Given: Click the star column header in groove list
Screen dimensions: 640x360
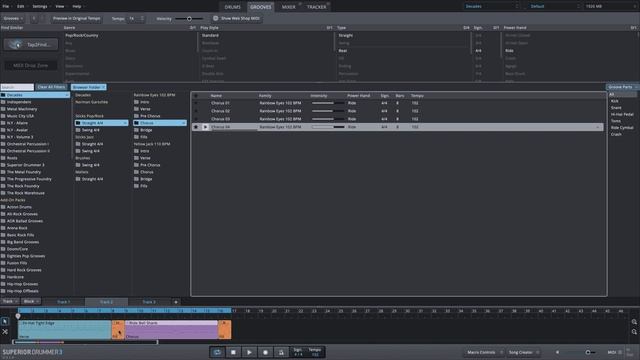Looking at the screenshot, I should 196,96.
